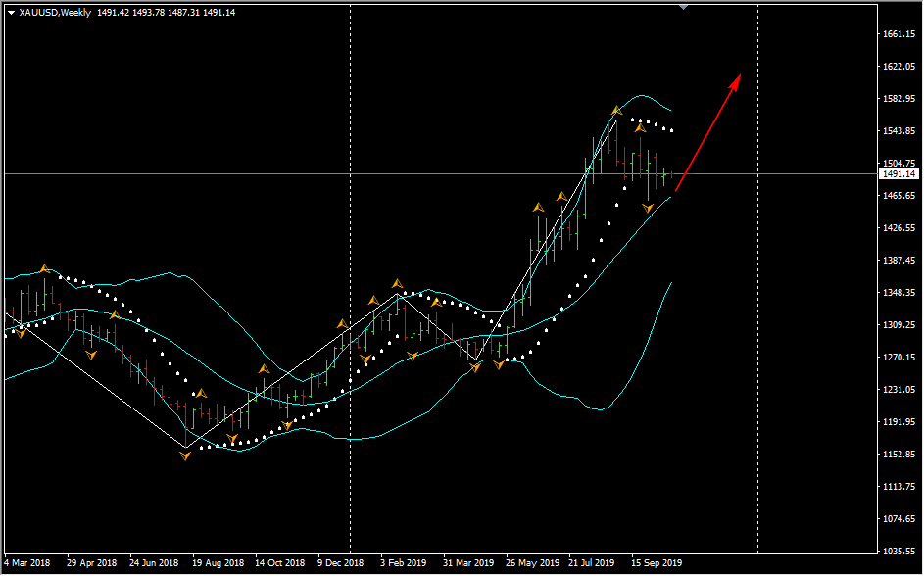Click the 3 Feb 2019 date label
924x576 pixels.
pyautogui.click(x=403, y=563)
